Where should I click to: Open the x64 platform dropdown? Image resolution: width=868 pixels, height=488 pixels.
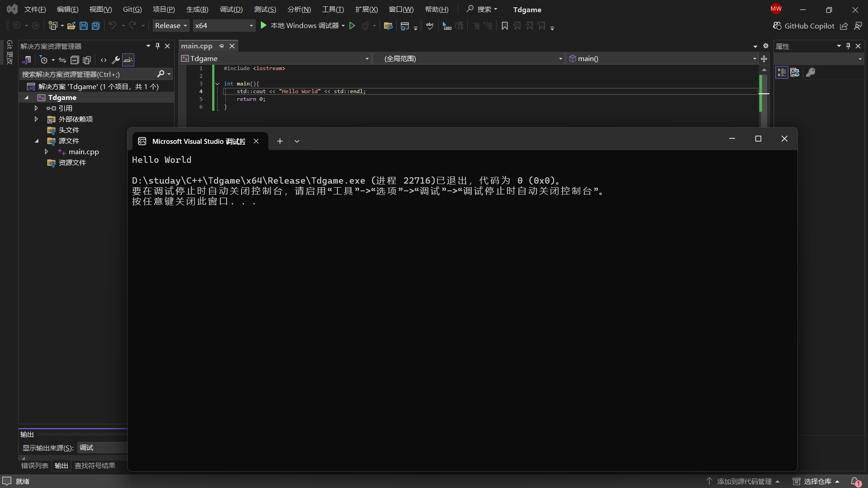click(x=224, y=26)
